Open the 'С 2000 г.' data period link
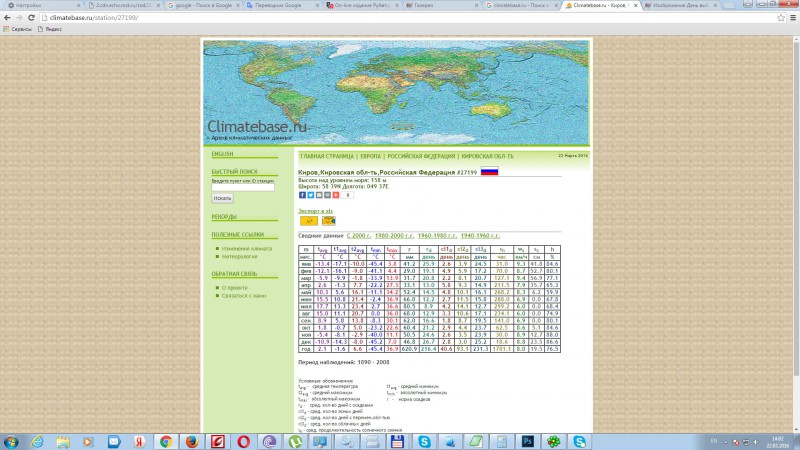 click(x=359, y=236)
